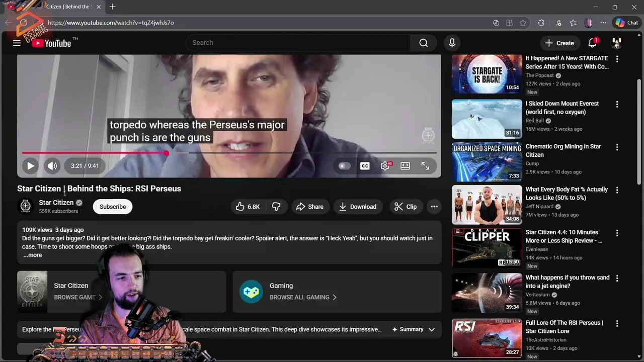Click Create button in header
This screenshot has height=362, width=644.
[559, 43]
